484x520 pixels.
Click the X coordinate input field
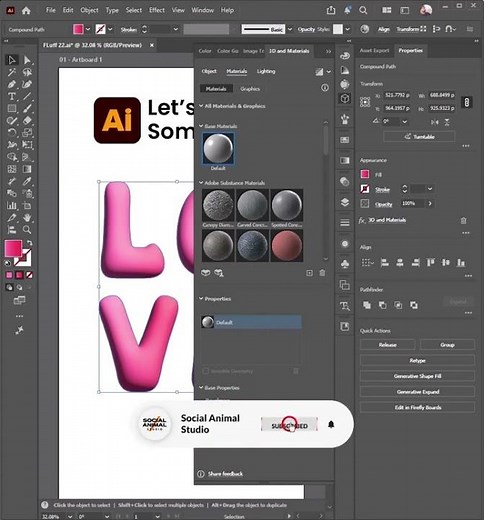[x=397, y=95]
